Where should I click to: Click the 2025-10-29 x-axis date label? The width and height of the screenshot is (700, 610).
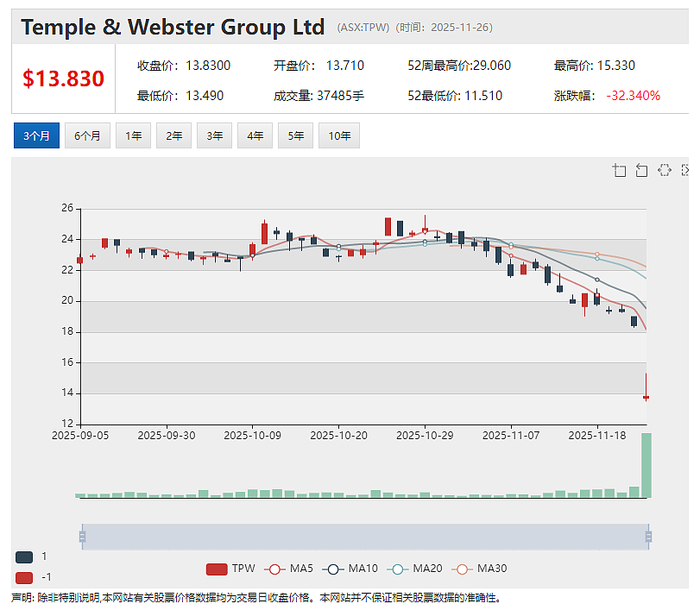[425, 436]
